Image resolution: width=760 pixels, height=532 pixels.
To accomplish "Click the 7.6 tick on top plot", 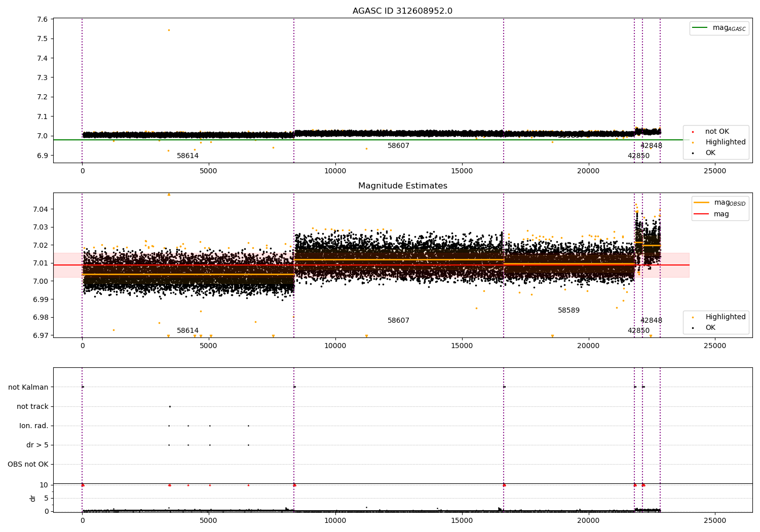I will click(x=43, y=19).
